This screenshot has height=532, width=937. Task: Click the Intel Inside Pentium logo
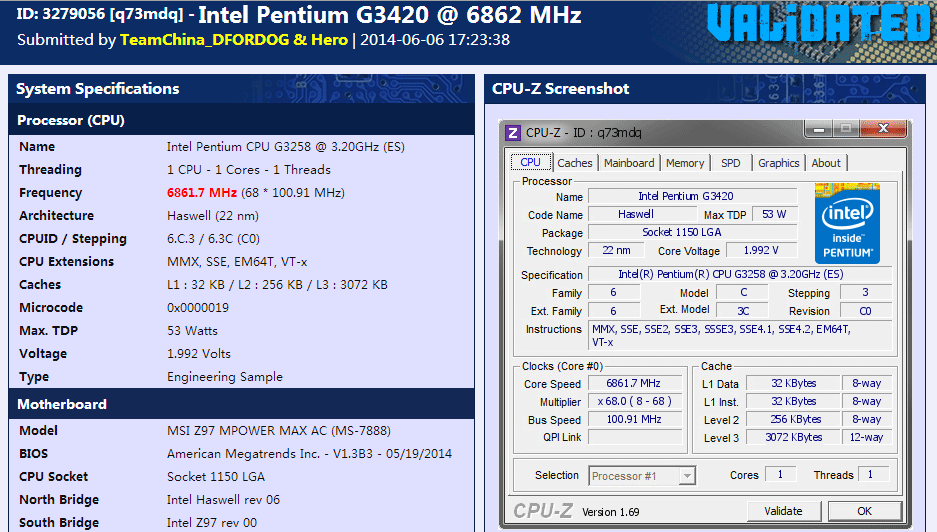point(847,224)
